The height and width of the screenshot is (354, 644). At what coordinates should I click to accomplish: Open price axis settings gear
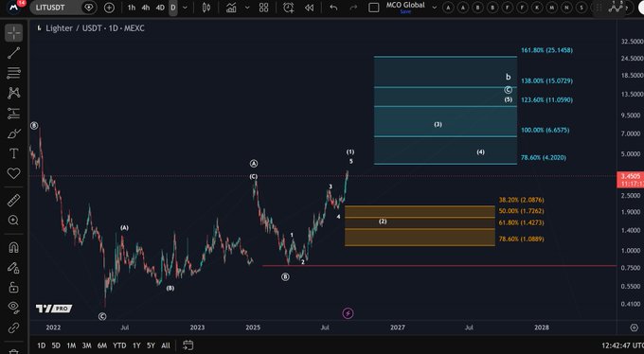tap(635, 327)
